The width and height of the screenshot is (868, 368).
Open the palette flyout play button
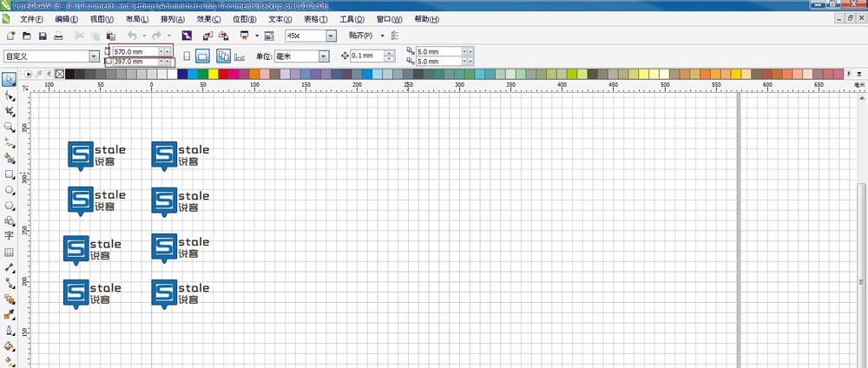(29, 74)
